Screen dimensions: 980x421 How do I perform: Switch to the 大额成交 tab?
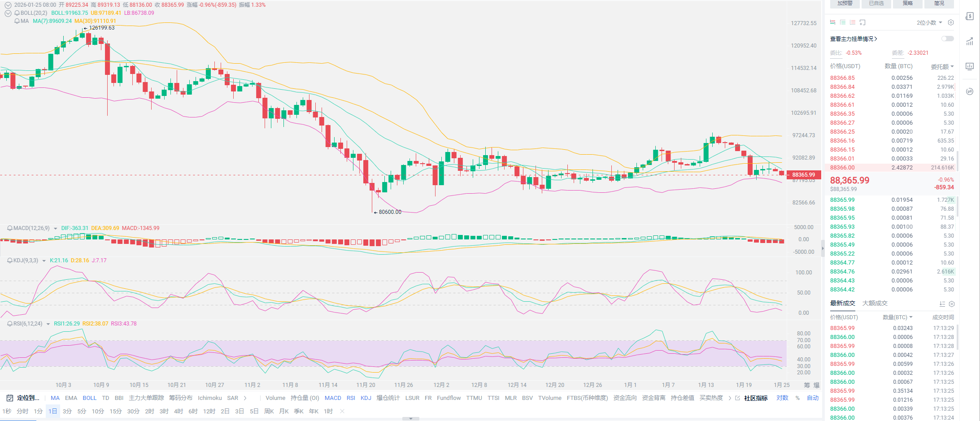875,303
